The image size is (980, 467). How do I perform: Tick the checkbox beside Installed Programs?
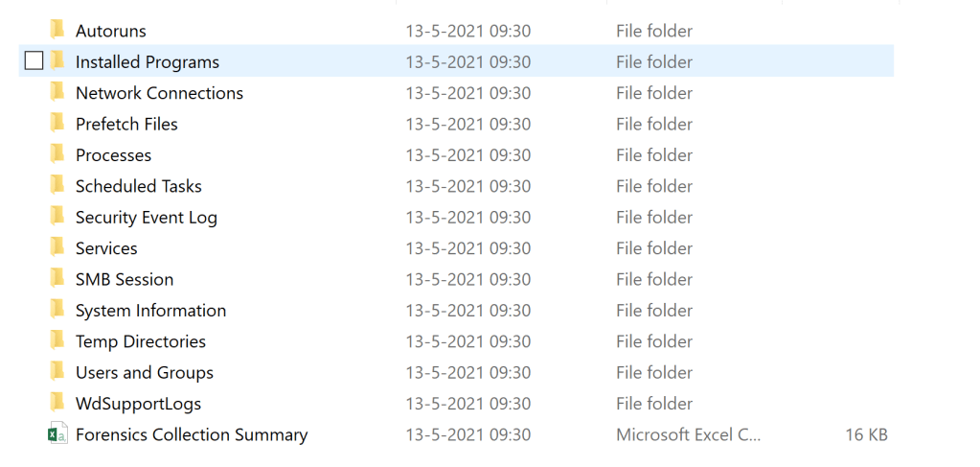34,61
